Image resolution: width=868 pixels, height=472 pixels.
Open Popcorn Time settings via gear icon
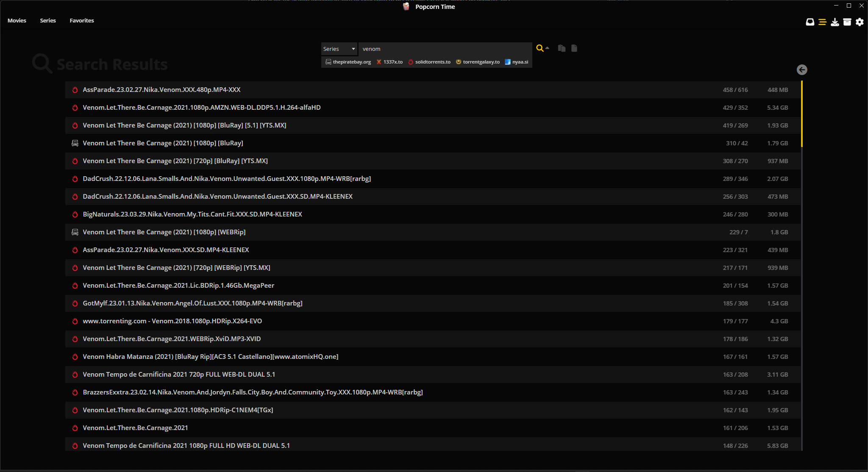tap(860, 22)
